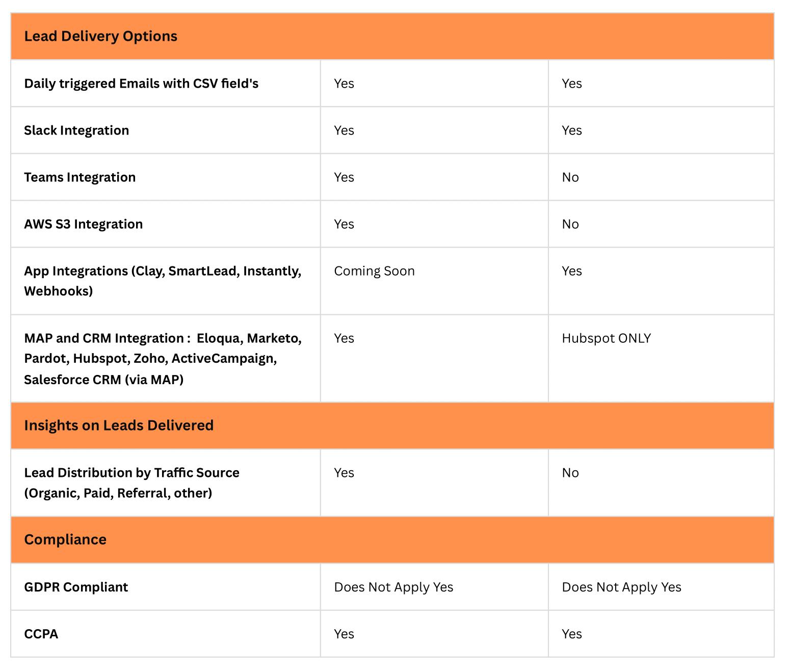This screenshot has width=789, height=672.
Task: Click the Compliance section header
Action: coord(65,540)
